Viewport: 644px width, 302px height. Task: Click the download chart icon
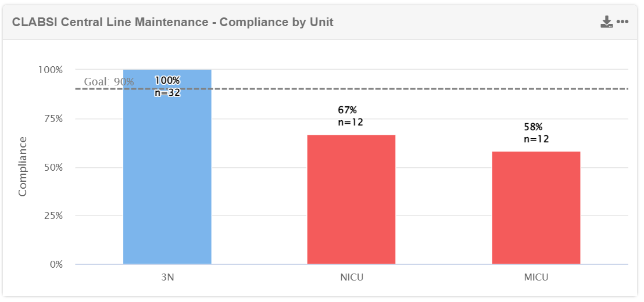coord(607,22)
